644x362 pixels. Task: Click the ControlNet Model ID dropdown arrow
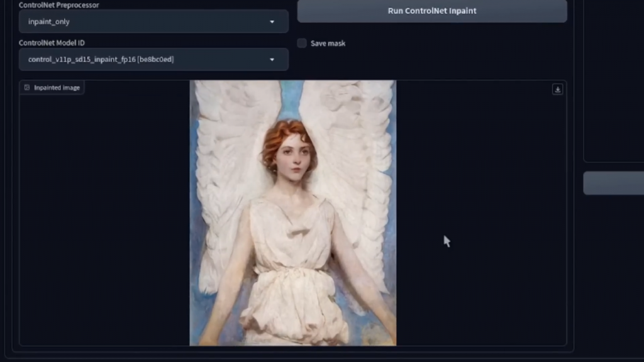(x=272, y=60)
